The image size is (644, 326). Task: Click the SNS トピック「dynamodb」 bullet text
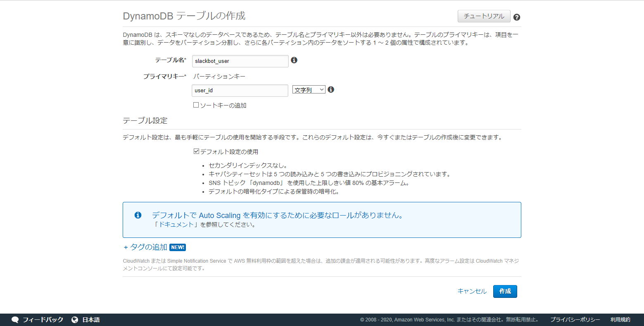309,183
